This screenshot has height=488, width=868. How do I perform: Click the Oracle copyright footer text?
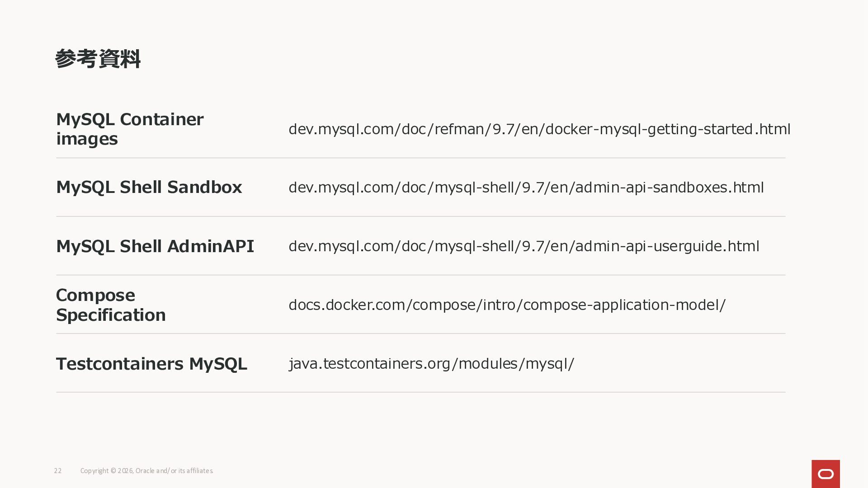[x=147, y=471]
